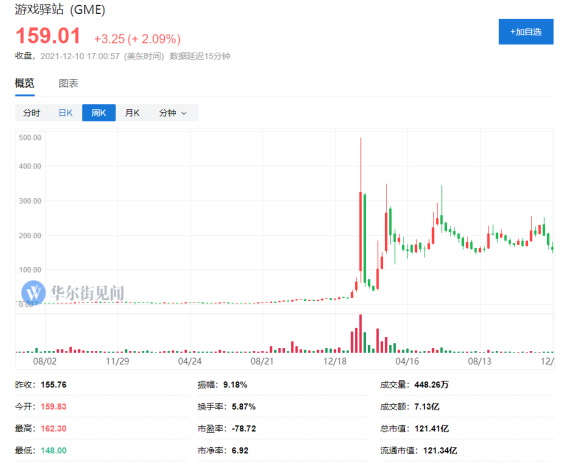Click the 华尔街见闻 watermark logo icon
This screenshot has height=465, width=567.
click(x=33, y=293)
